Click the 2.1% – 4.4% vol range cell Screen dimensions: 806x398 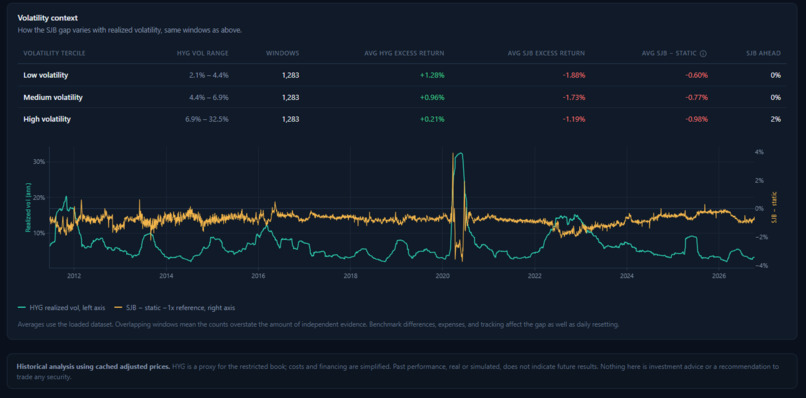coord(208,75)
